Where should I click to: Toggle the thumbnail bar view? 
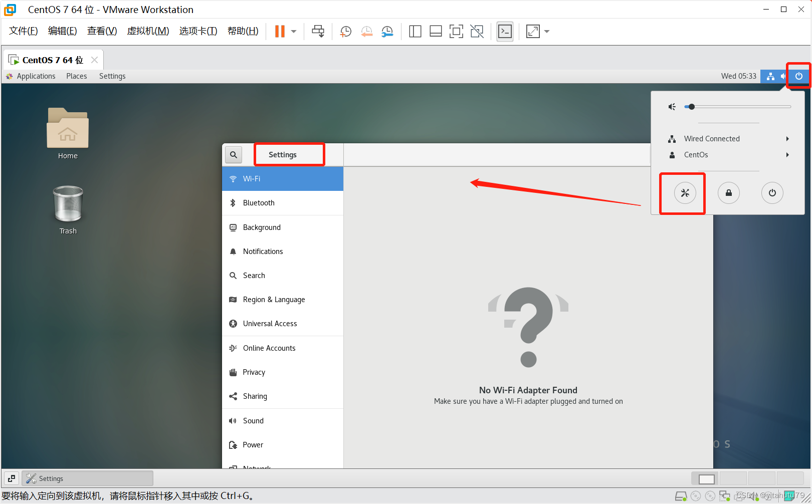pos(436,32)
